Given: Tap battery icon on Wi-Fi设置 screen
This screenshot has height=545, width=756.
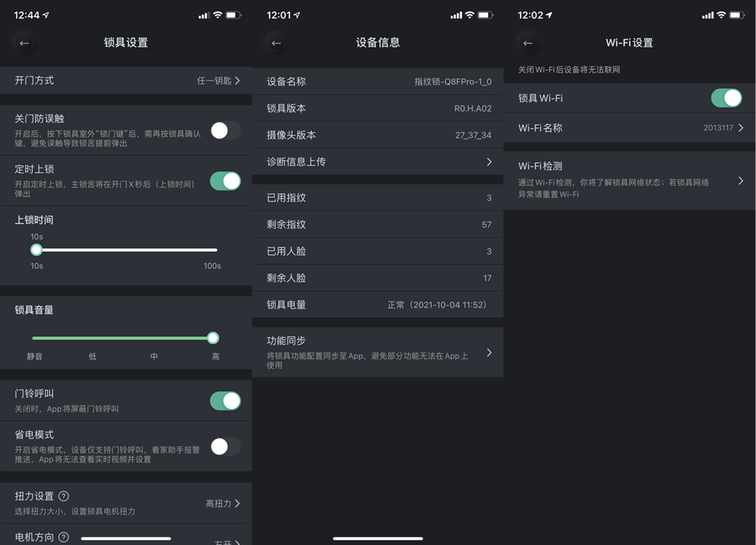Looking at the screenshot, I should point(737,15).
